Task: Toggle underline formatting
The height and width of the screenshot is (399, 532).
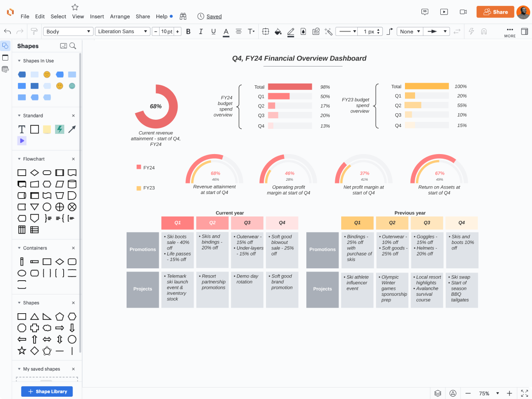Action: 213,31
